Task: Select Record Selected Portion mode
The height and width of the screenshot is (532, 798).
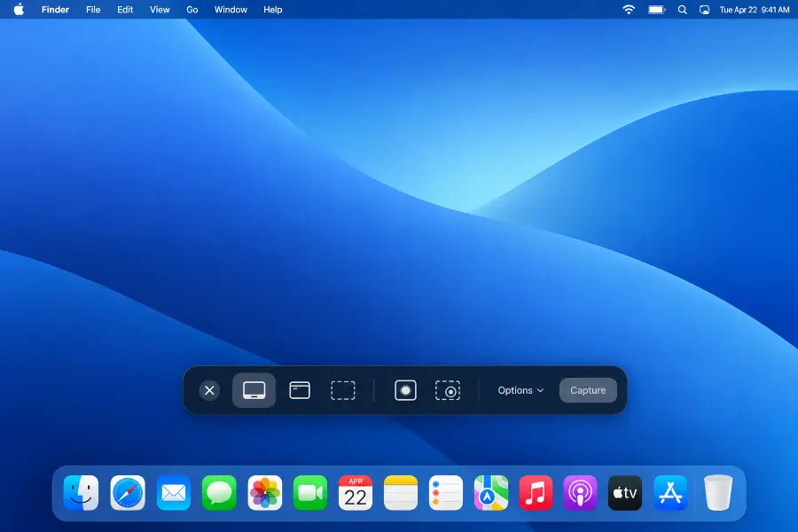Action: tap(448, 390)
